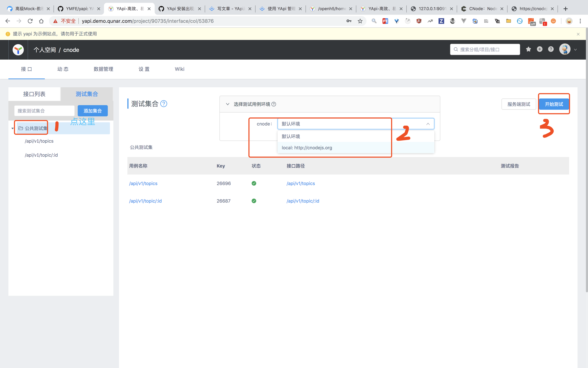Open the cnode environment dropdown
The height and width of the screenshot is (368, 588).
356,124
